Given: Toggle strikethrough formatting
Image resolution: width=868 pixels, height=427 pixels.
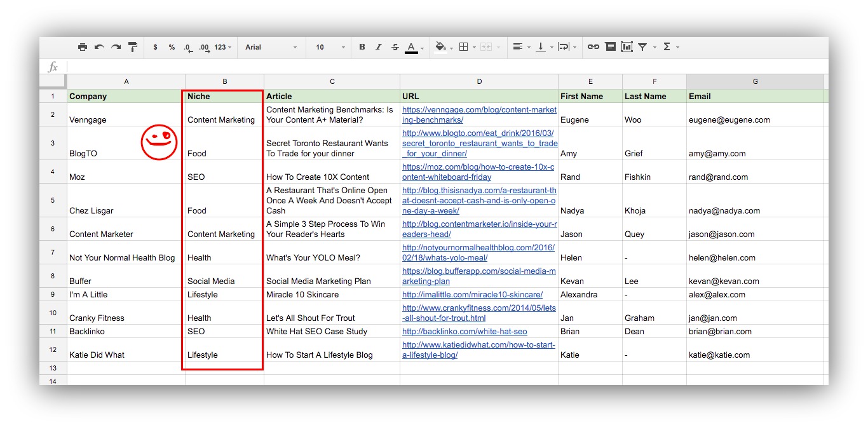Looking at the screenshot, I should pyautogui.click(x=395, y=47).
